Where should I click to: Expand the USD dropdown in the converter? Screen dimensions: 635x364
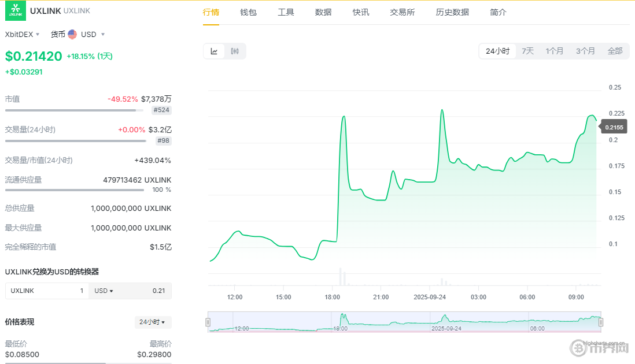point(104,291)
